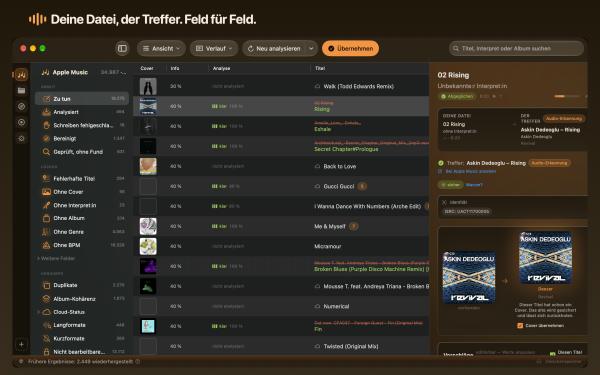
Task: Click the Schreiben fehlgeschlagen hand icon
Action: pos(46,125)
